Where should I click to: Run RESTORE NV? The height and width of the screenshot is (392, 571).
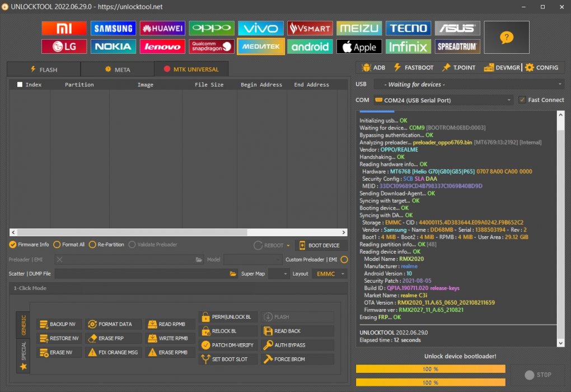point(59,338)
